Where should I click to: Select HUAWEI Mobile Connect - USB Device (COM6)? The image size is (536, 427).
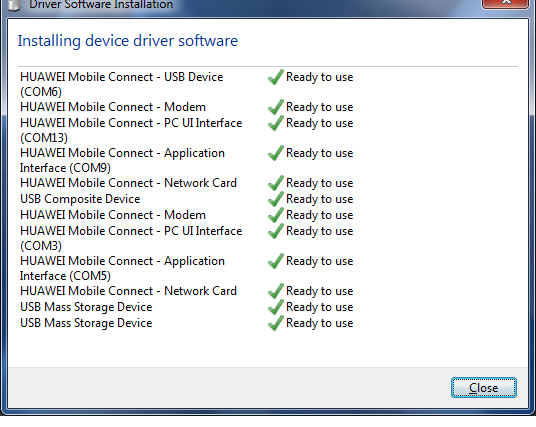121,84
